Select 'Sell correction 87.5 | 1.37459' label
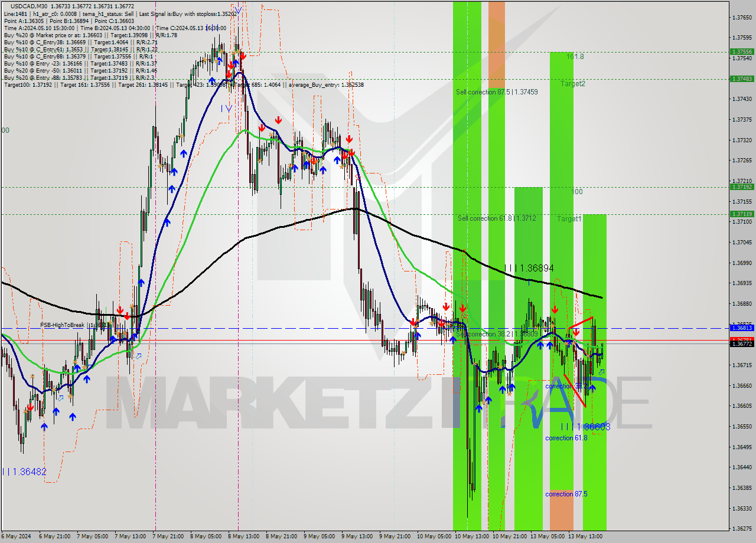This screenshot has width=756, height=543. [x=497, y=92]
